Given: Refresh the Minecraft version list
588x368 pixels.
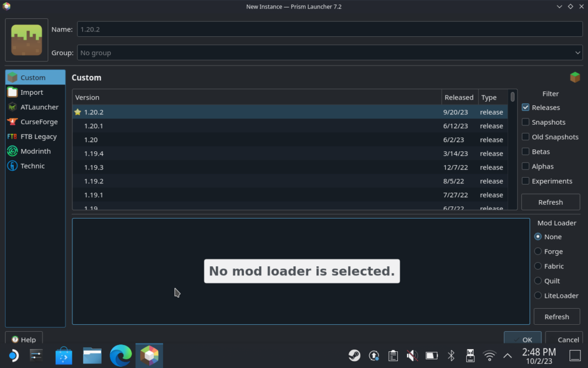Looking at the screenshot, I should tap(551, 202).
